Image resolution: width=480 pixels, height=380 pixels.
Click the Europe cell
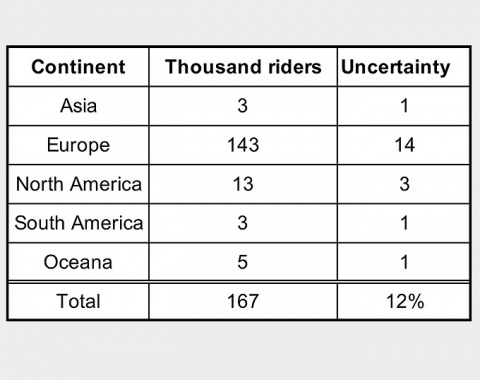click(78, 145)
